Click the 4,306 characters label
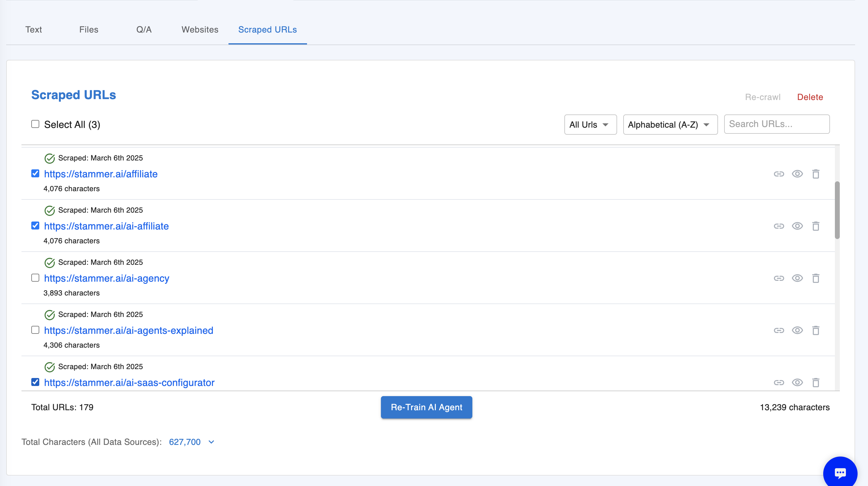 [71, 345]
